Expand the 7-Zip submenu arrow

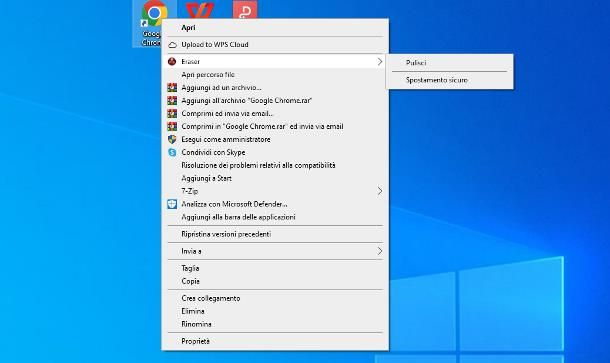[380, 191]
